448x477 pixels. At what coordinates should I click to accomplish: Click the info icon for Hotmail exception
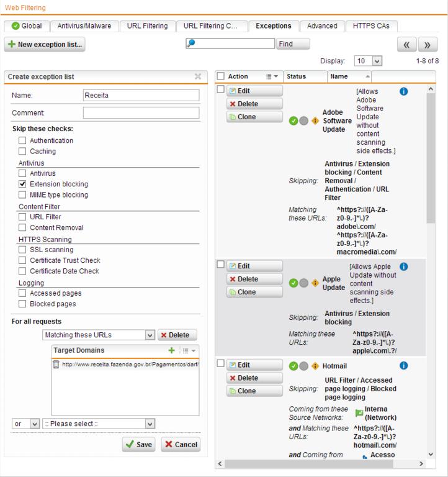point(403,366)
